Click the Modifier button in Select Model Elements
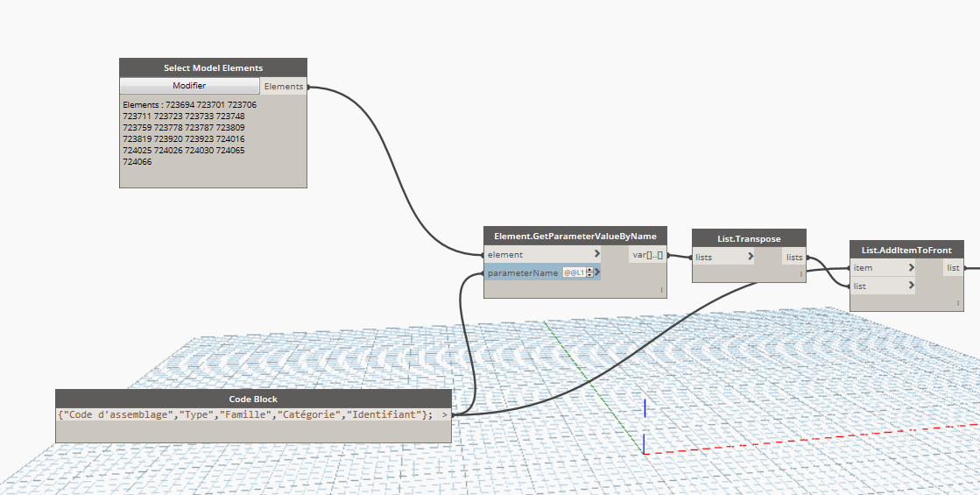The height and width of the screenshot is (495, 980). click(x=189, y=86)
